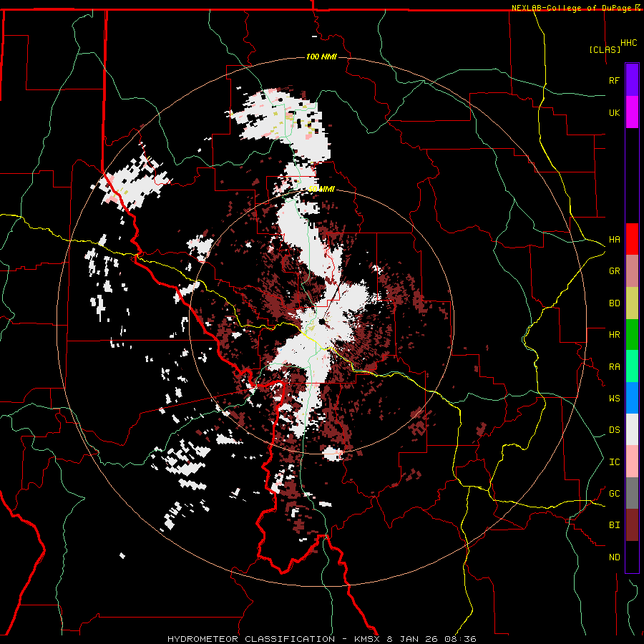Click the black radar site dot at center
The height and width of the screenshot is (644, 644).
click(x=321, y=321)
